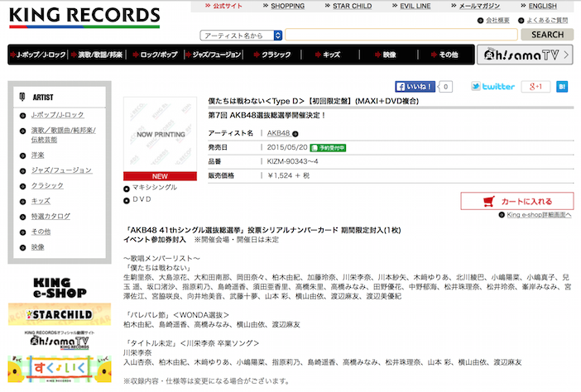Open その他 in the ARTIST sidebar
This screenshot has height=392, width=581.
(41, 232)
